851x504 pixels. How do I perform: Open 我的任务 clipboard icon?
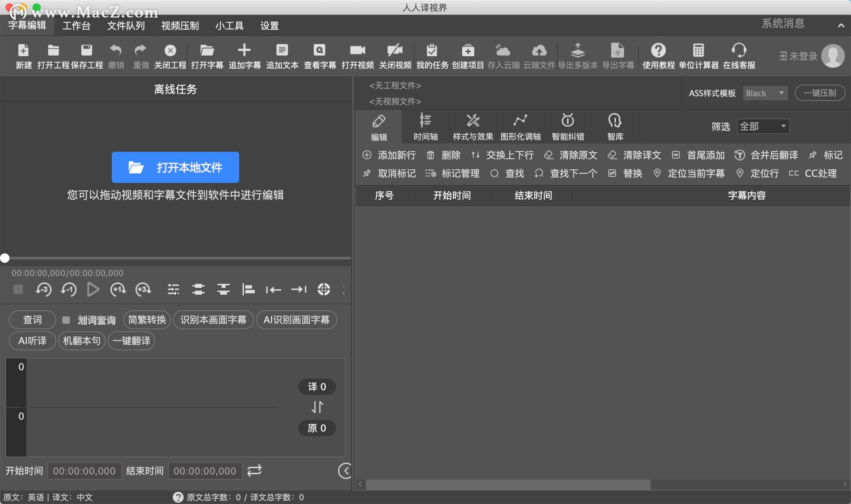pos(432,50)
